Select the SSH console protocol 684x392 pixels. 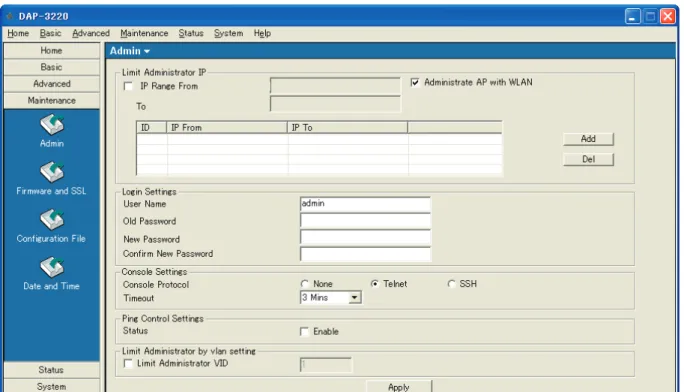pos(451,284)
